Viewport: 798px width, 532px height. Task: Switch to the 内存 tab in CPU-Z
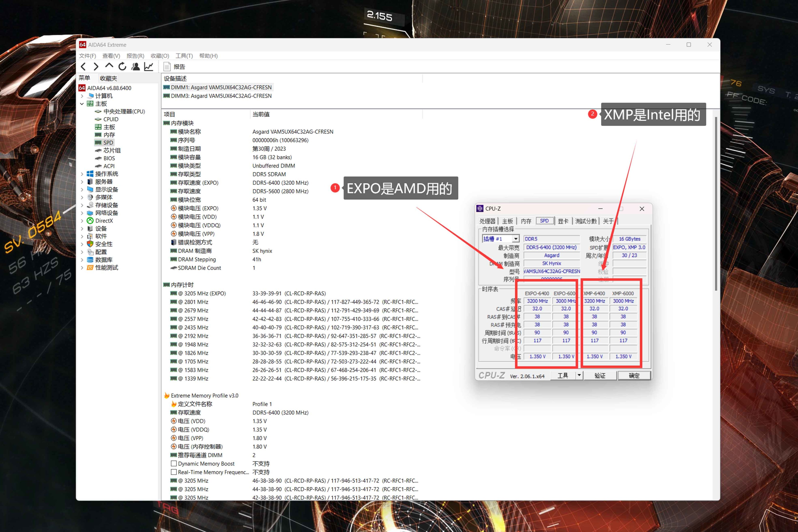tap(526, 221)
